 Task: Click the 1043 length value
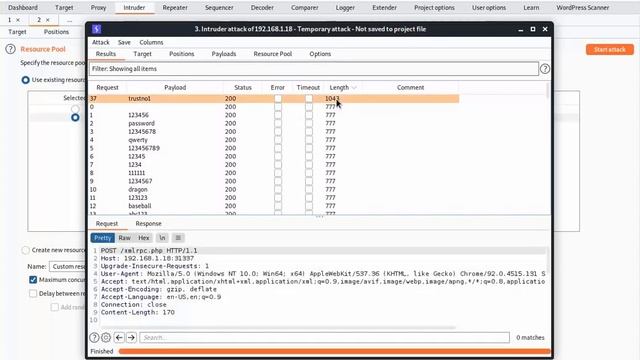click(332, 98)
